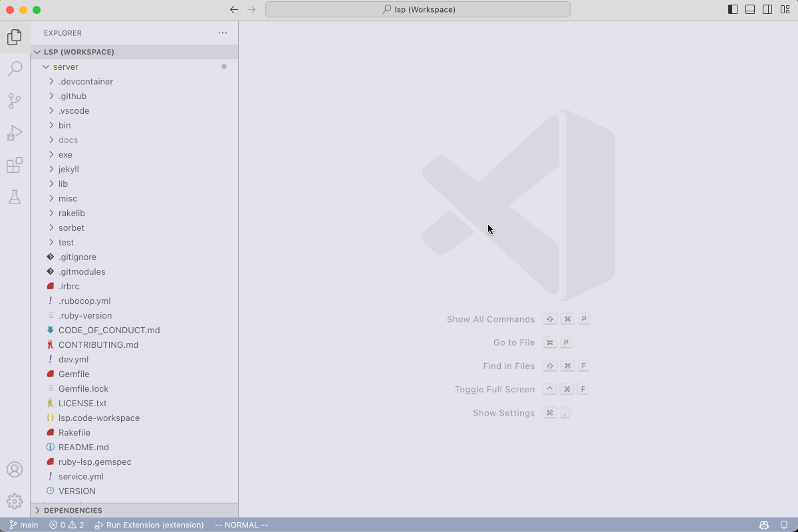
Task: Open the README.md file
Action: [134, 447]
